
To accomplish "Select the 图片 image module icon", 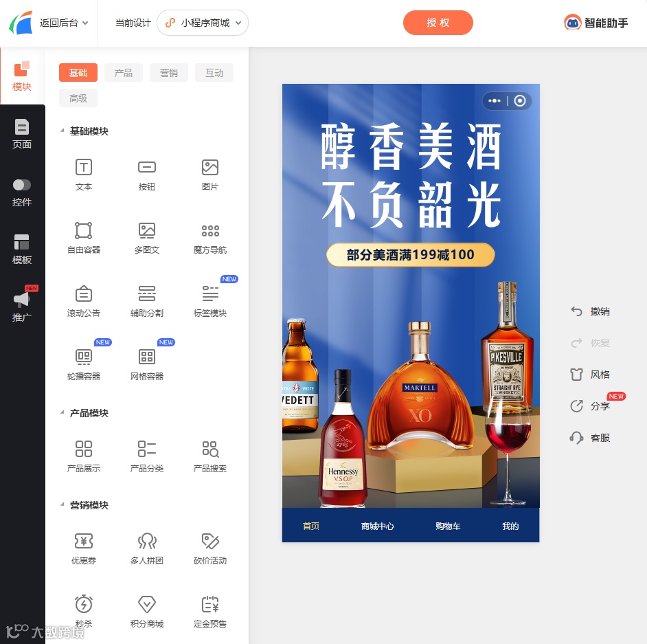I will pyautogui.click(x=210, y=167).
